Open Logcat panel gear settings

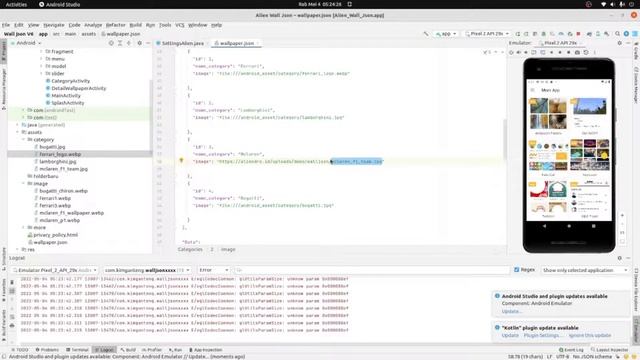[x=620, y=258]
